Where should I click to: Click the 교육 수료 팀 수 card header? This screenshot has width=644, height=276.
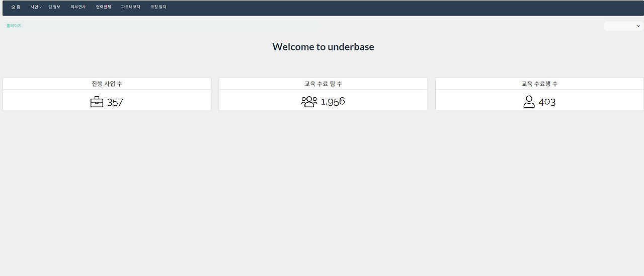click(x=323, y=84)
